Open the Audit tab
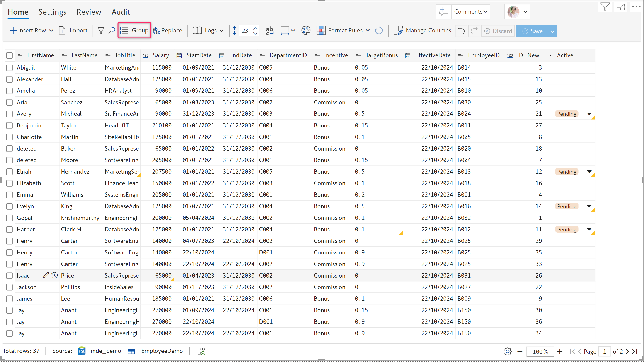644x362 pixels. click(121, 12)
